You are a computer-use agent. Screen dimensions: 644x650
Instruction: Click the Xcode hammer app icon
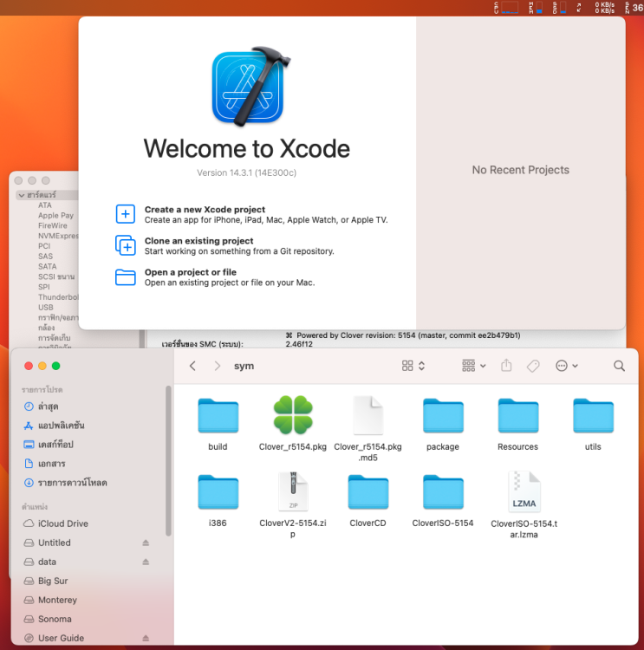250,86
